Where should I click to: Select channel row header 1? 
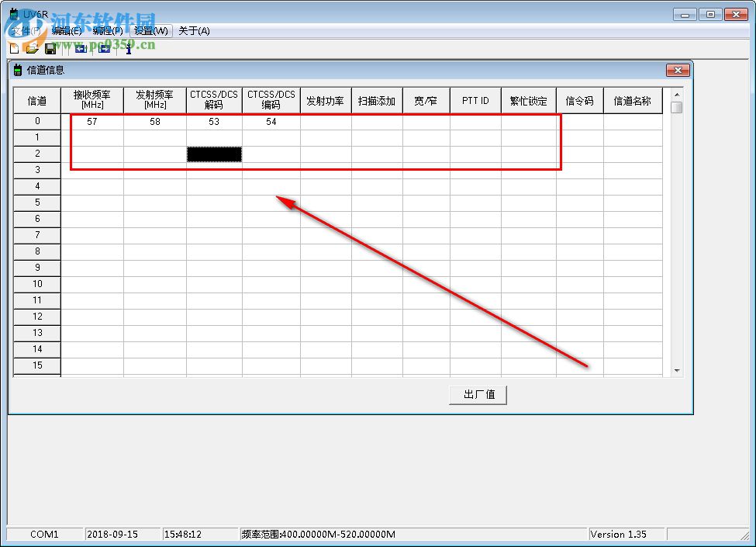(37, 137)
